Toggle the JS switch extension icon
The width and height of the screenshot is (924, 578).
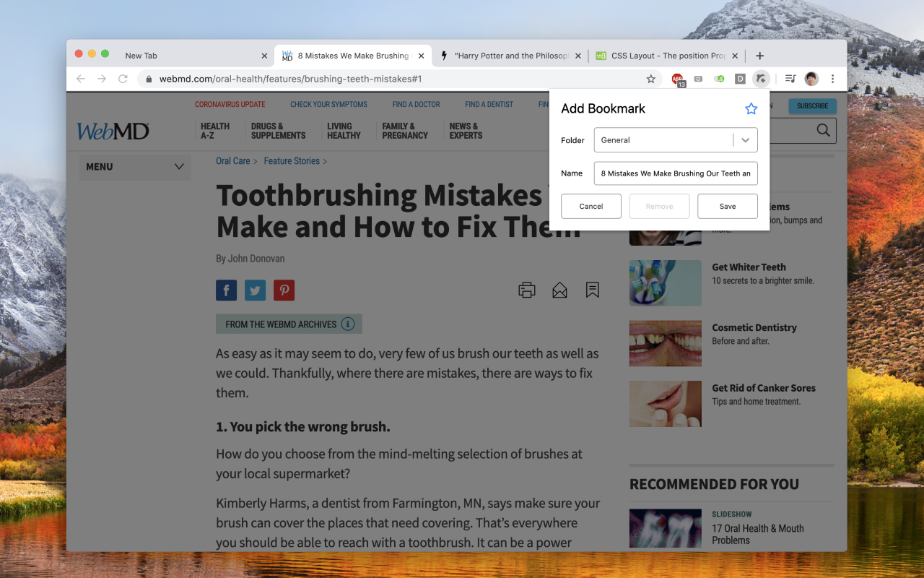[x=719, y=79]
